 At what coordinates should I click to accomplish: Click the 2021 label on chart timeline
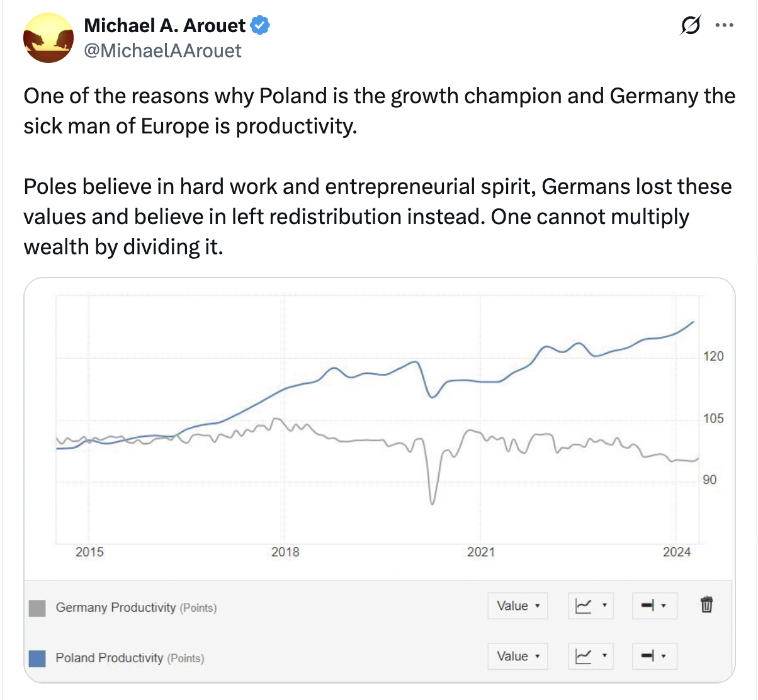click(481, 552)
